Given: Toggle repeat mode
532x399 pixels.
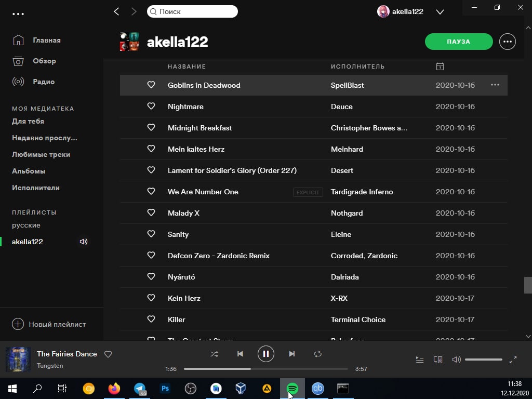Looking at the screenshot, I should coord(317,354).
